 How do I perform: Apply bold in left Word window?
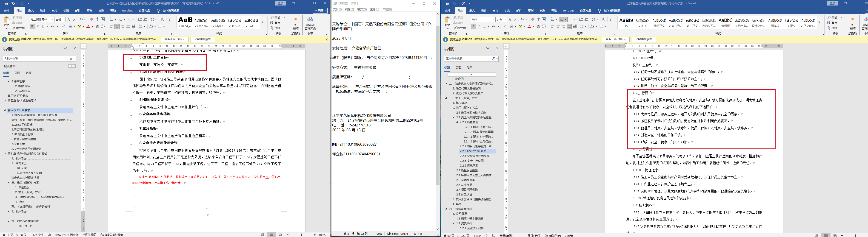[x=32, y=26]
